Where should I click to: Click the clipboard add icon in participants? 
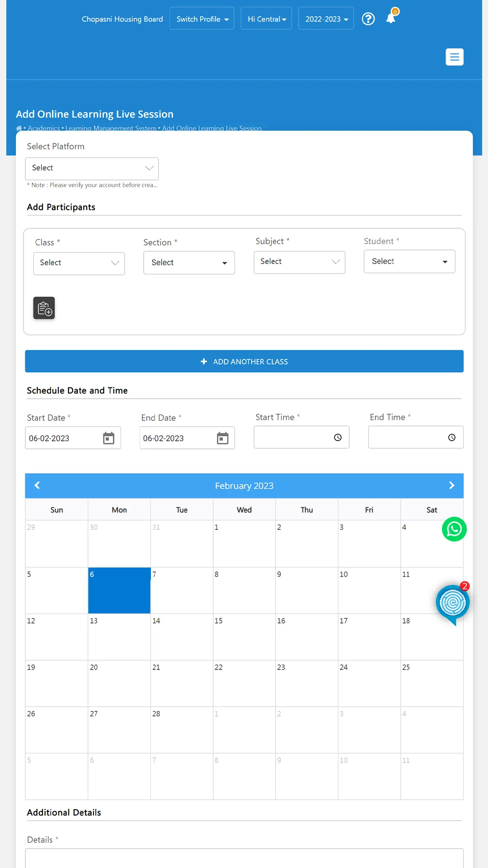(x=44, y=308)
